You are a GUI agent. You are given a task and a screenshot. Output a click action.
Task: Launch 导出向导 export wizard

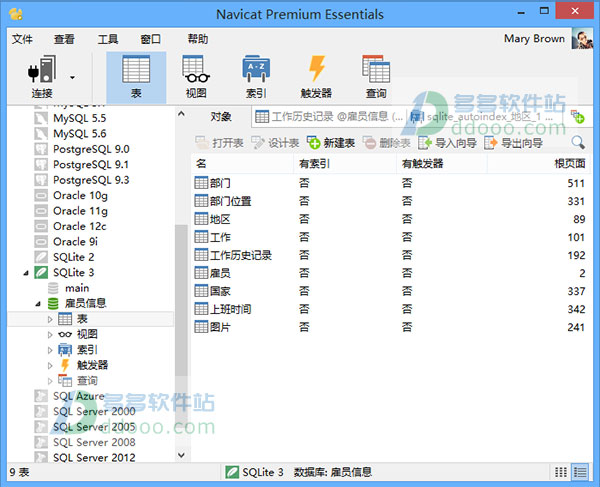(514, 143)
